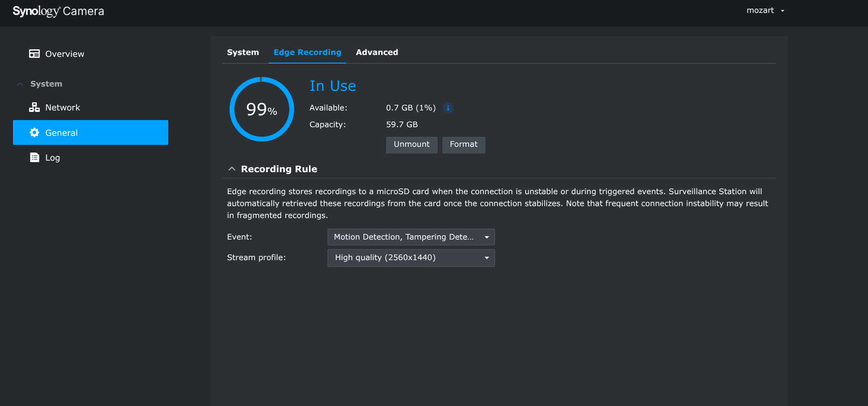Click the In Use status heading
The image size is (868, 406).
(332, 86)
